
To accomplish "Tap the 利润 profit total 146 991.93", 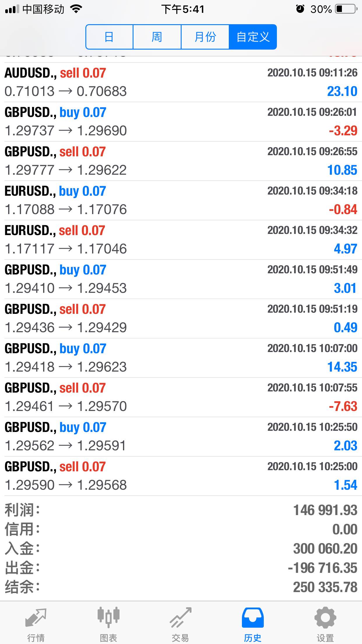I will [325, 510].
